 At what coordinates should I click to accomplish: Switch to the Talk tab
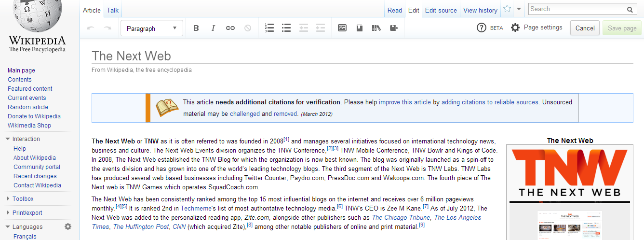[113, 10]
